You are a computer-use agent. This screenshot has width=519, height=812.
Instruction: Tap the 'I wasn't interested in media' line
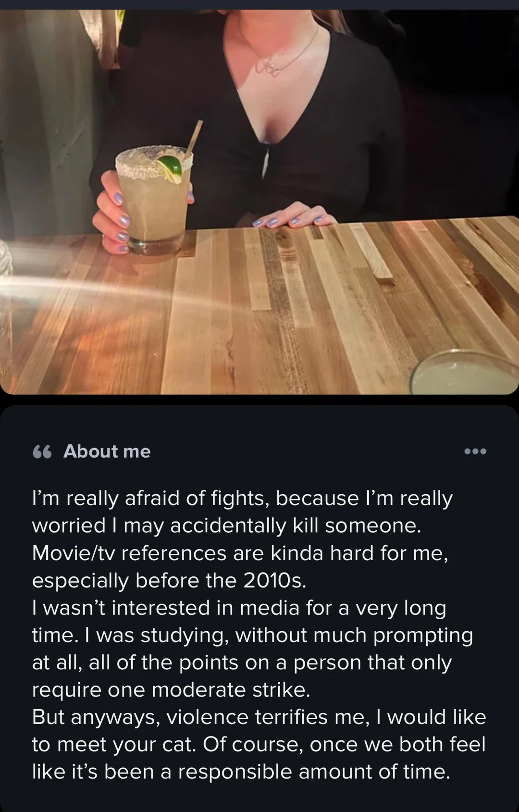coord(239,608)
